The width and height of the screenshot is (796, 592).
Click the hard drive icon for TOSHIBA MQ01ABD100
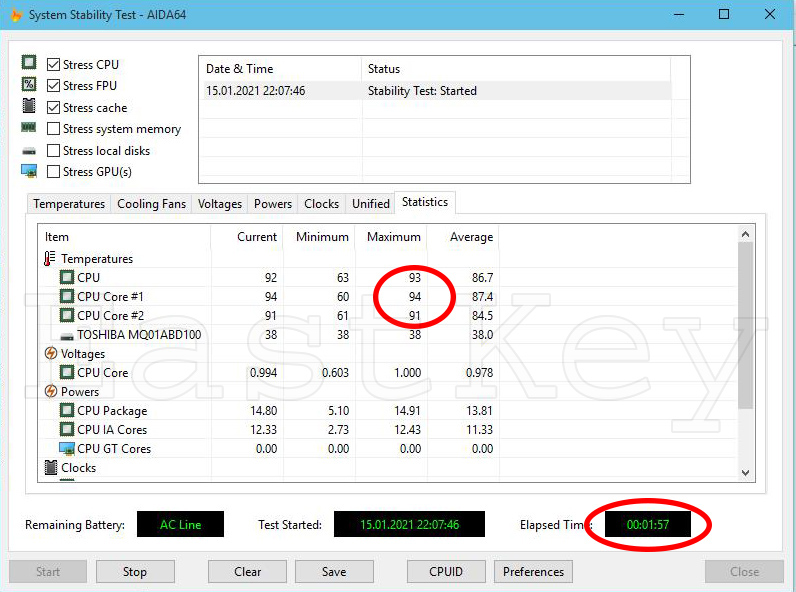tap(67, 336)
